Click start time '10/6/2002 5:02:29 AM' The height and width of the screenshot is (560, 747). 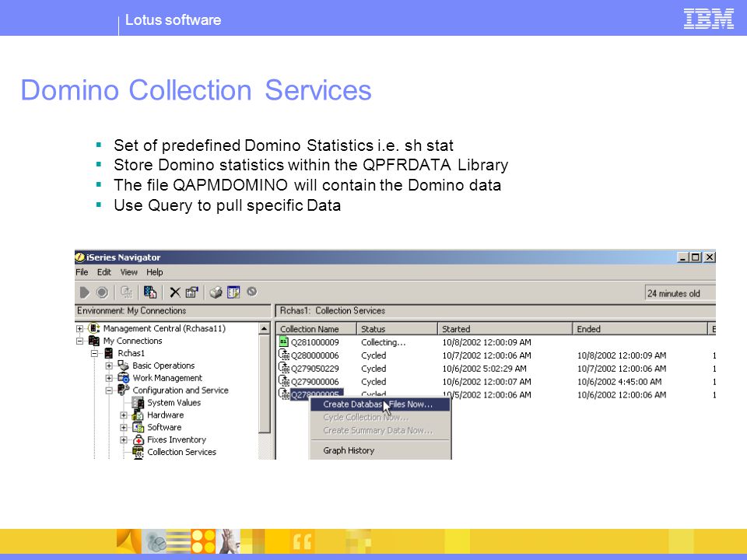(x=484, y=369)
